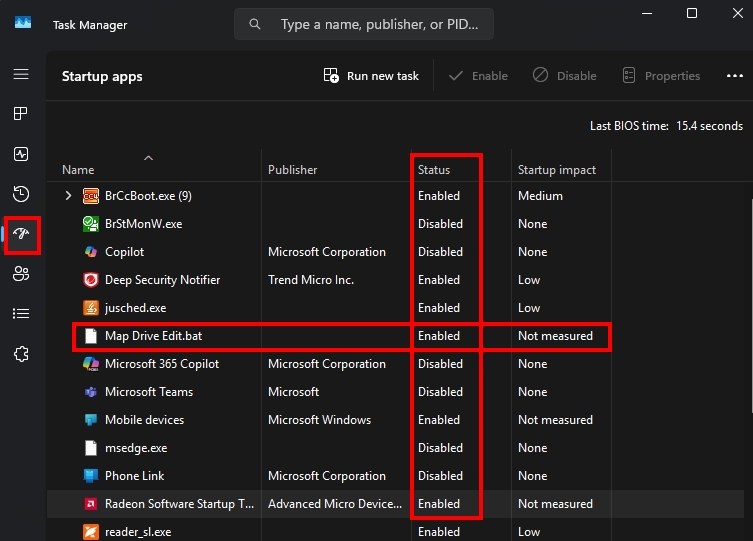Open the App history page icon
Screen dimensions: 753x541
21,194
